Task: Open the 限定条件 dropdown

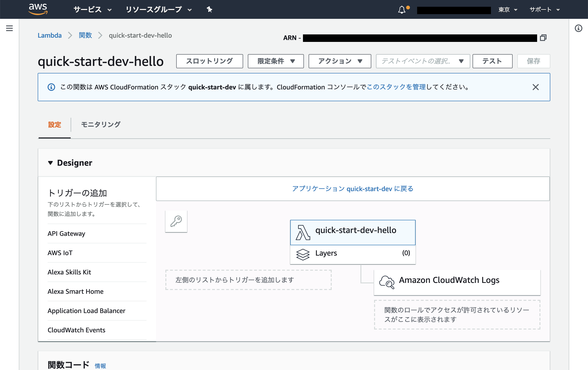Action: (x=276, y=61)
